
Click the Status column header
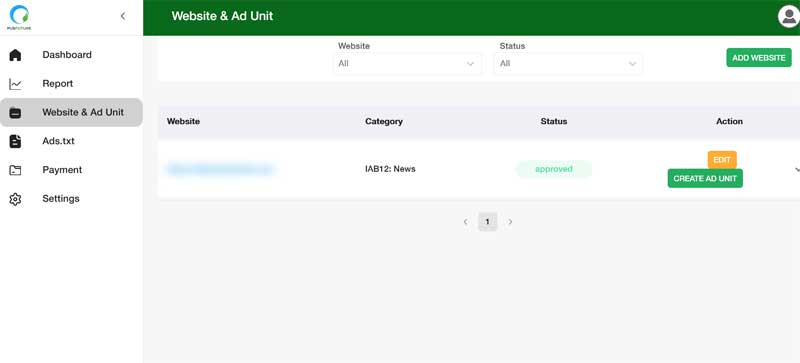coord(554,122)
